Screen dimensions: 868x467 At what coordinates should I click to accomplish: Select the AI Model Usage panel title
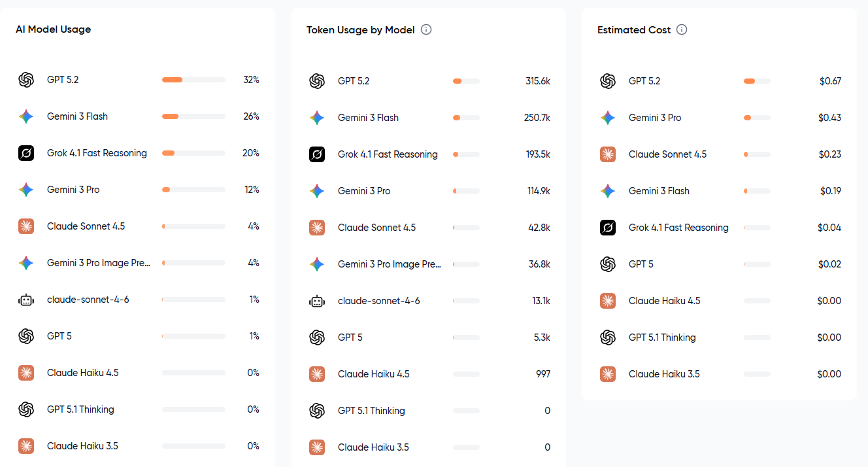point(53,29)
